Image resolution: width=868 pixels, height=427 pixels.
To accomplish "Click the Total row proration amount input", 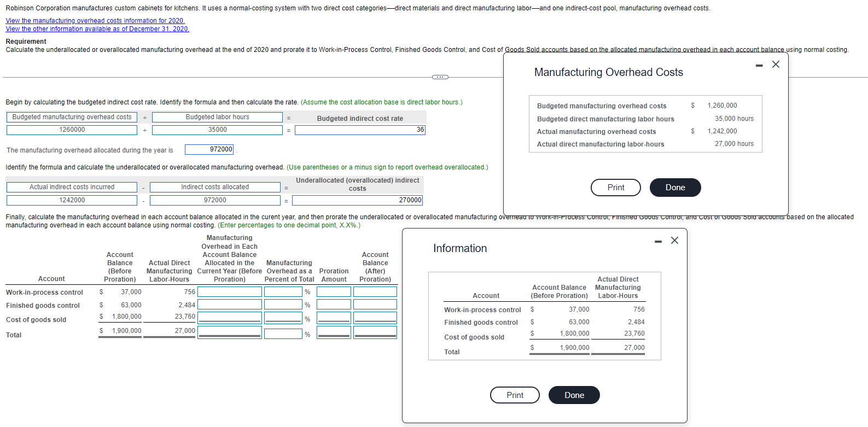I will 334,332.
